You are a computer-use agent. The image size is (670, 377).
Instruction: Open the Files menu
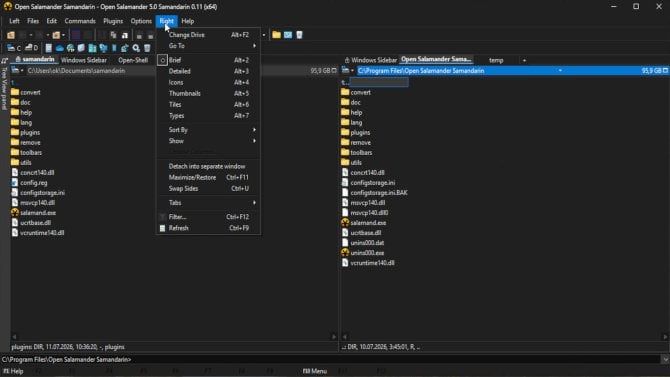(33, 21)
